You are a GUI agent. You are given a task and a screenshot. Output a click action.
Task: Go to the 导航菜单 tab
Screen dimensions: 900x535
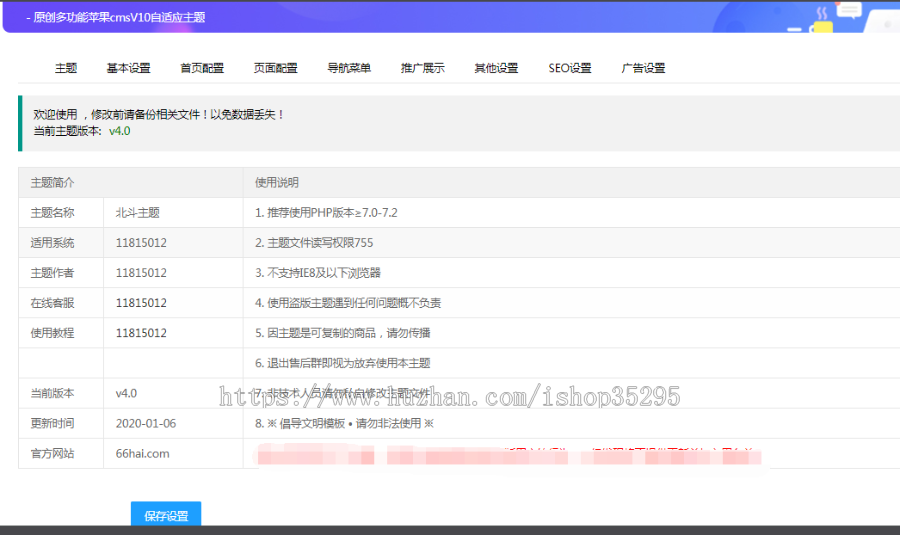click(x=349, y=68)
